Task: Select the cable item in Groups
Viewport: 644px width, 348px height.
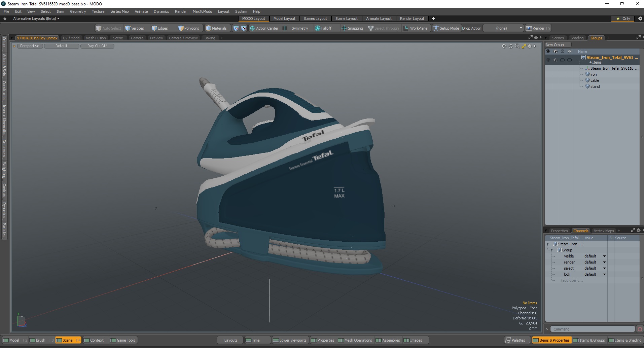Action: pos(595,80)
